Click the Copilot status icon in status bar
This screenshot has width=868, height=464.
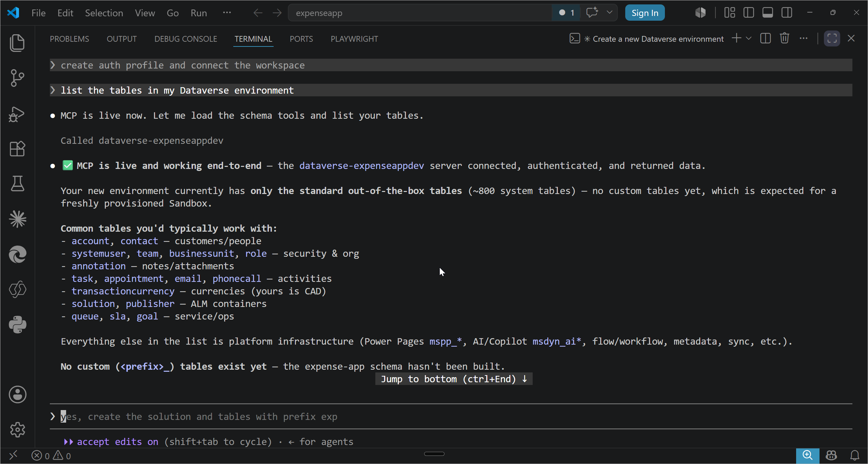[831, 456]
